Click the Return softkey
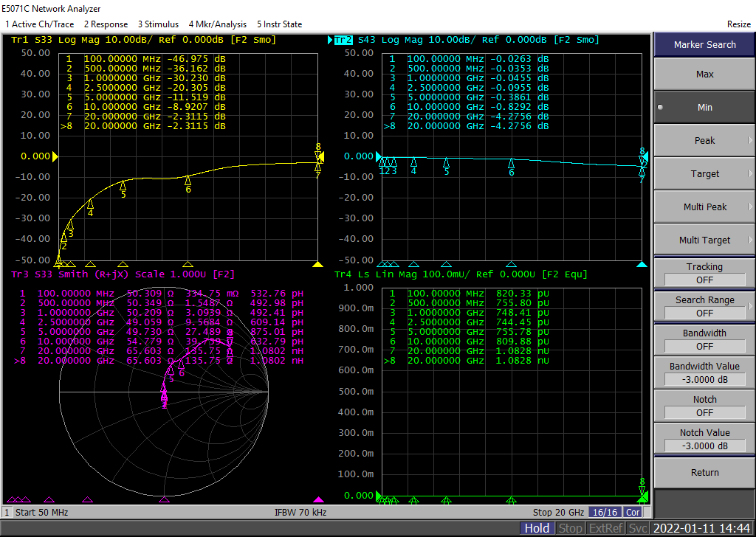 [x=704, y=473]
